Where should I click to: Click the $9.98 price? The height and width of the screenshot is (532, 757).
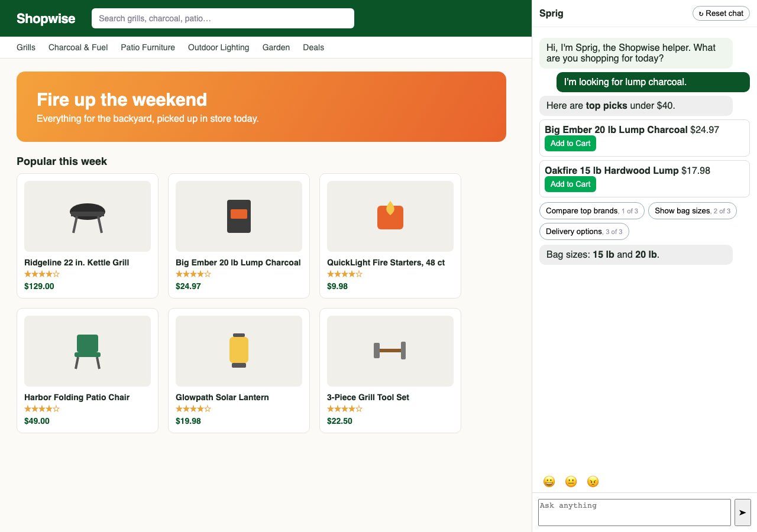337,286
